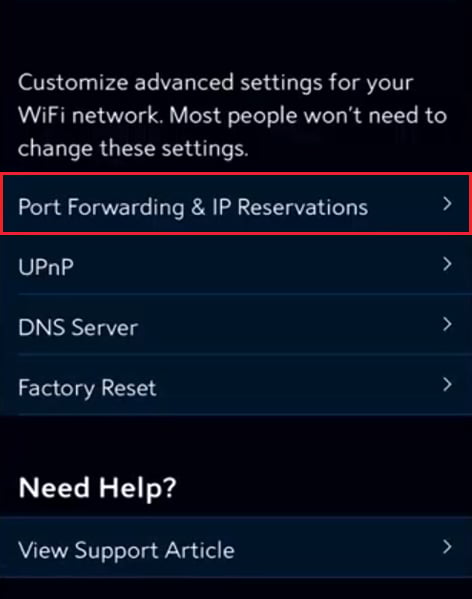The image size is (472, 599).
Task: Select the red-highlighted Port Forwarding row
Action: pos(236,204)
